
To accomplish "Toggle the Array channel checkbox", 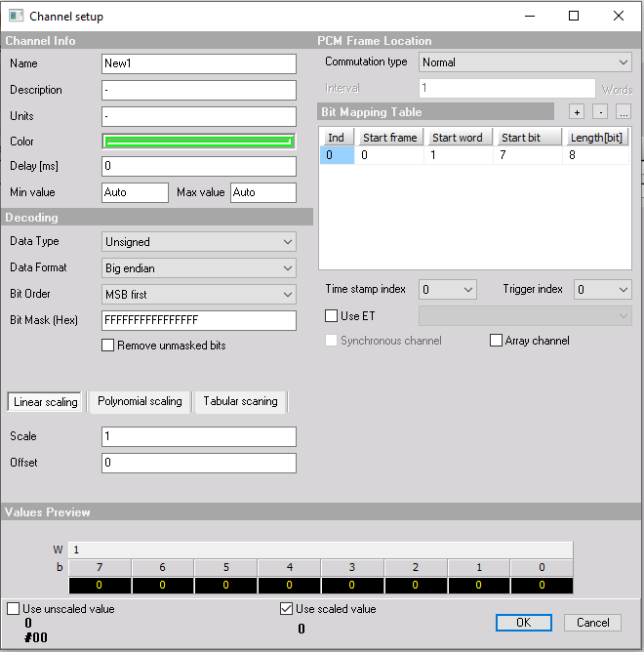I will [x=496, y=340].
